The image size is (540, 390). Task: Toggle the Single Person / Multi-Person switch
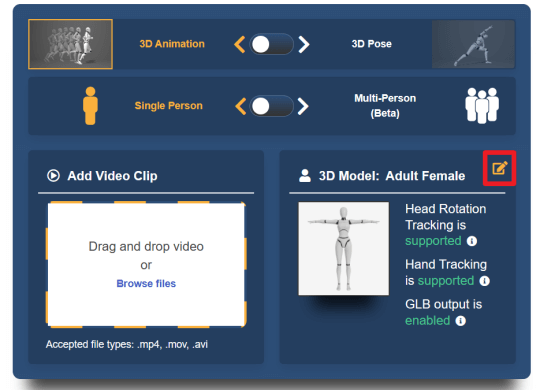[271, 106]
